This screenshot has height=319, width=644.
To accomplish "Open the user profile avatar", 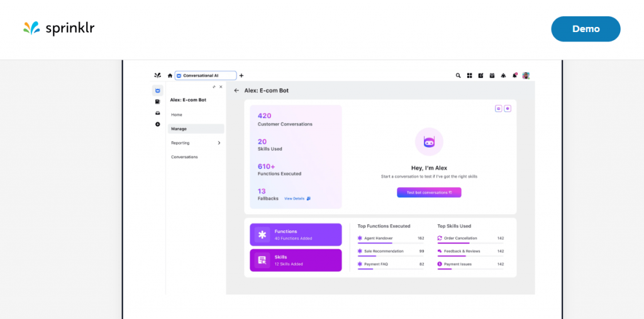I will coord(526,75).
